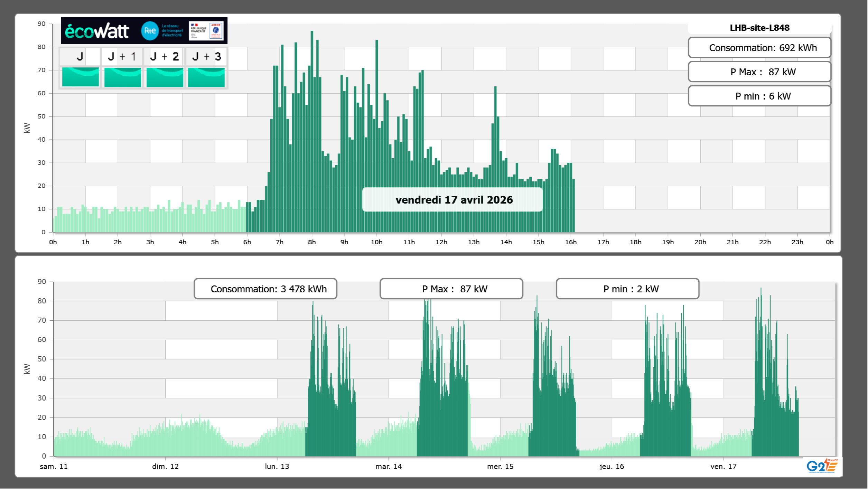Screen dimensions: 868x489
Task: Click the LHB-site-L848 site title
Action: click(x=759, y=28)
